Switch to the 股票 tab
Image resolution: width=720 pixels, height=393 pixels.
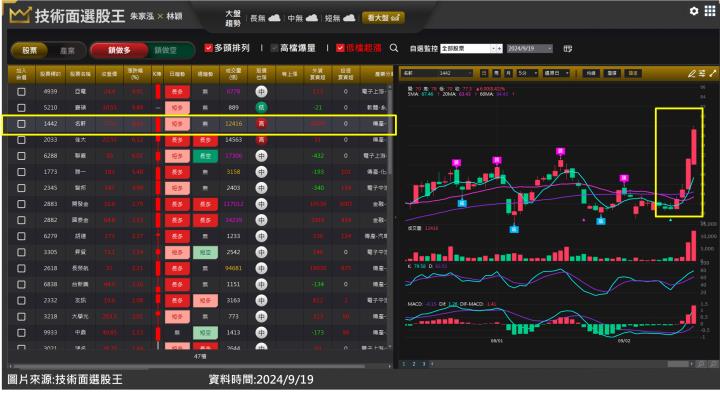[29, 50]
